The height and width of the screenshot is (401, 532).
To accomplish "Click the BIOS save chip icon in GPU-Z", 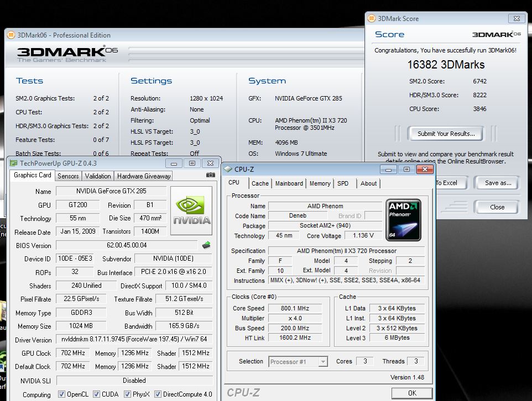I will click(x=206, y=245).
